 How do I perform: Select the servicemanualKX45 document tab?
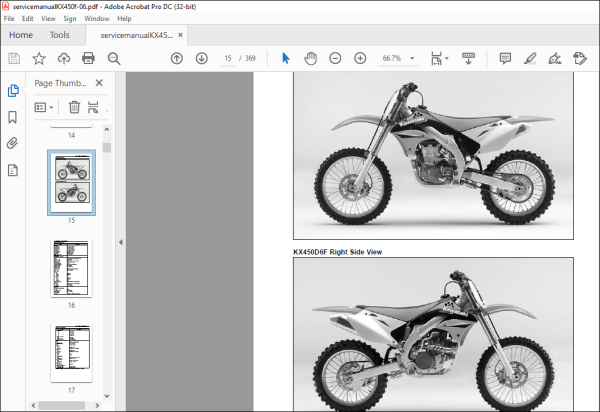(137, 35)
